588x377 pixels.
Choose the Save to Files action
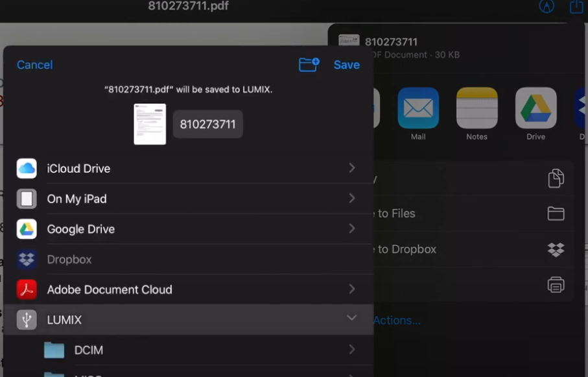coord(473,213)
